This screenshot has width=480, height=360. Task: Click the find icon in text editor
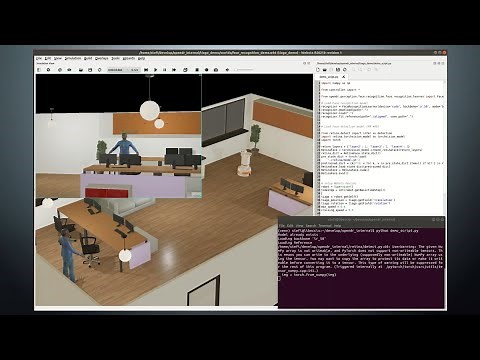point(354,70)
